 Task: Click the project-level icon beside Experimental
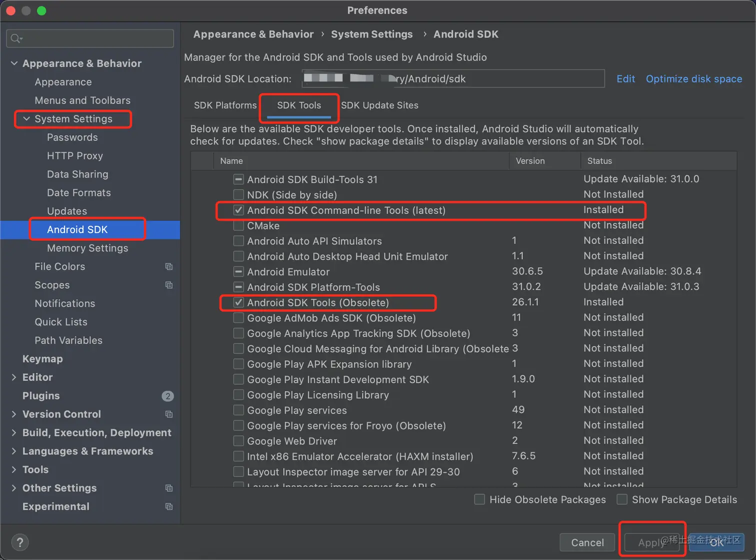[x=169, y=507]
